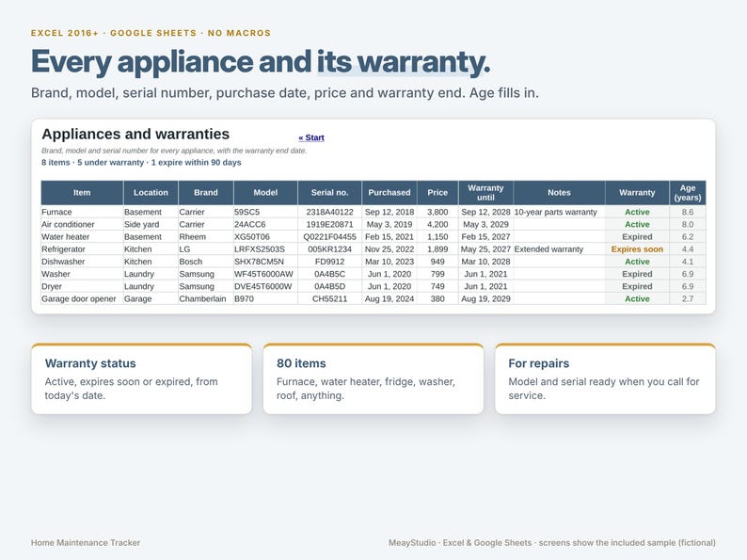
Task: Select the price cell 380
Action: pos(437,299)
